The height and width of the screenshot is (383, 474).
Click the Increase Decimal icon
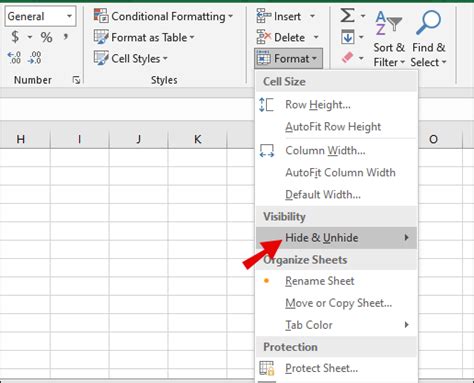click(x=14, y=58)
